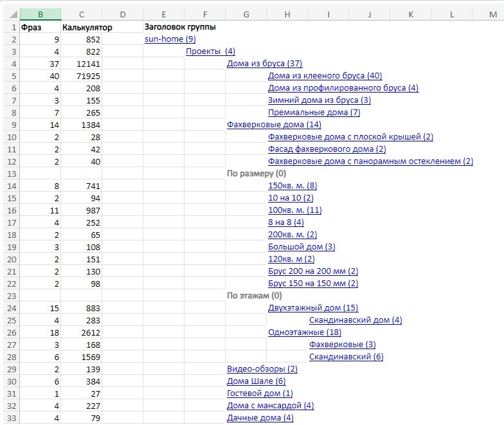The height and width of the screenshot is (425, 504).
Task: Select cell with value 883
Action: (82, 308)
